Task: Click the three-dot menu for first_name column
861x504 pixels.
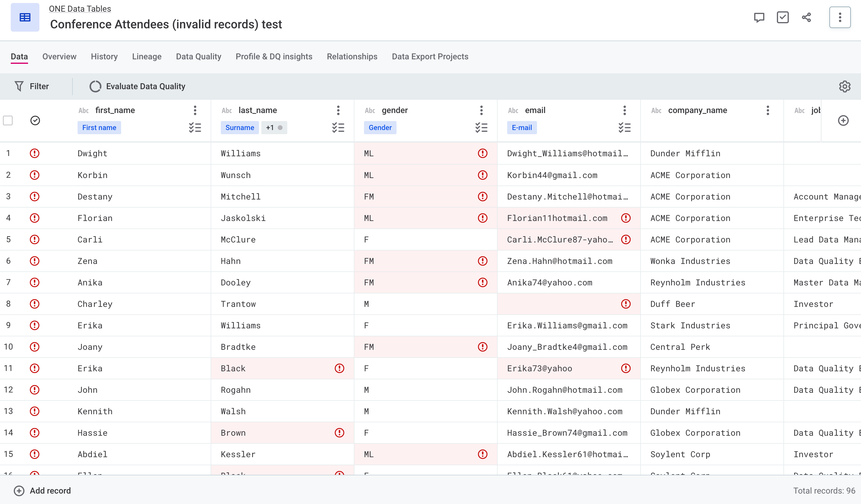Action: coord(195,110)
